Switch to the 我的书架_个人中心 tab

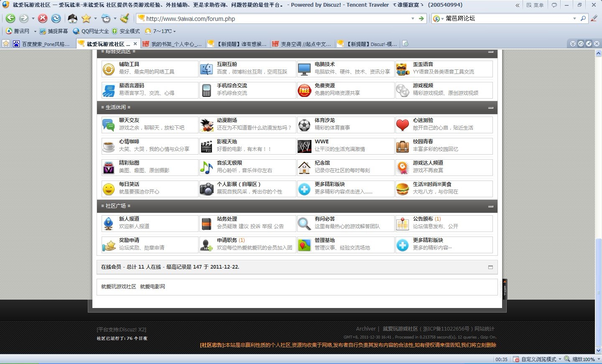click(x=173, y=43)
